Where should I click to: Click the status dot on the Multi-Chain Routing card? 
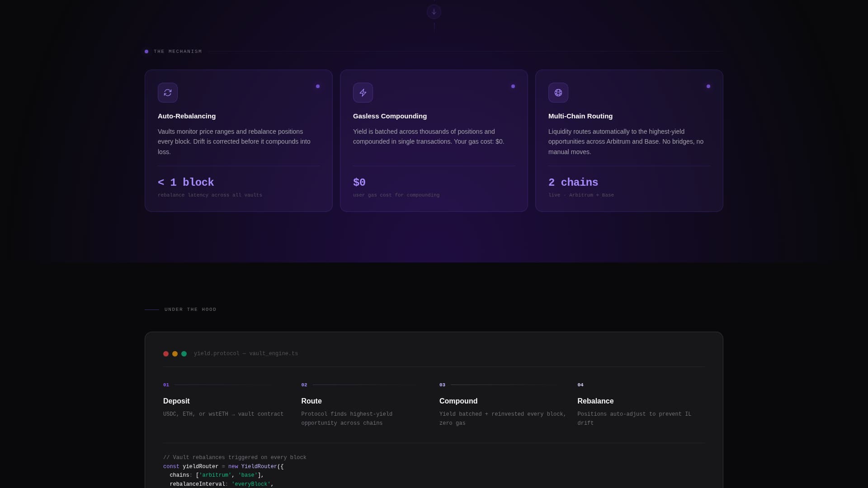[708, 86]
